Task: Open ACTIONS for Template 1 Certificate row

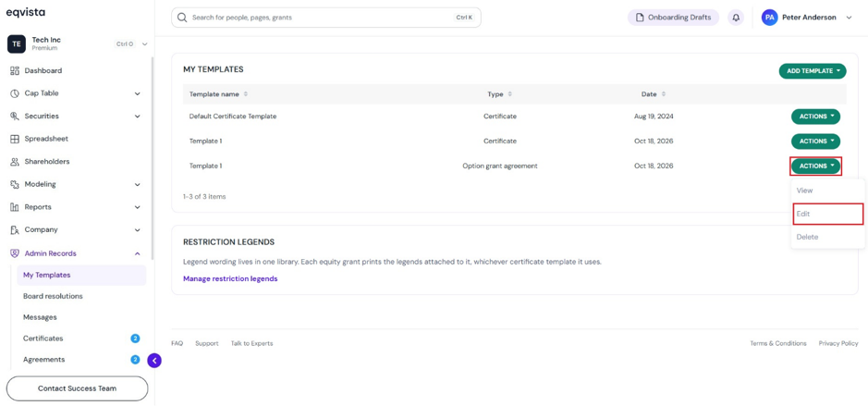Action: point(816,141)
